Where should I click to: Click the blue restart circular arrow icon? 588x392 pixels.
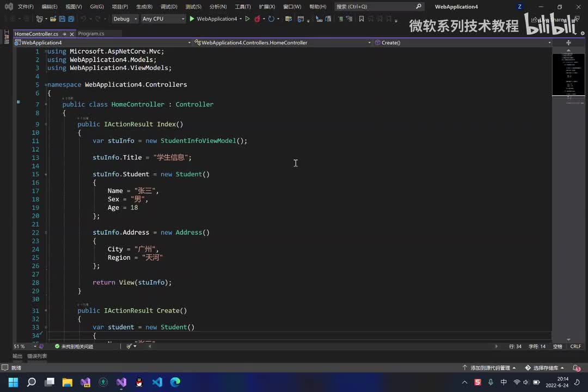click(x=271, y=19)
